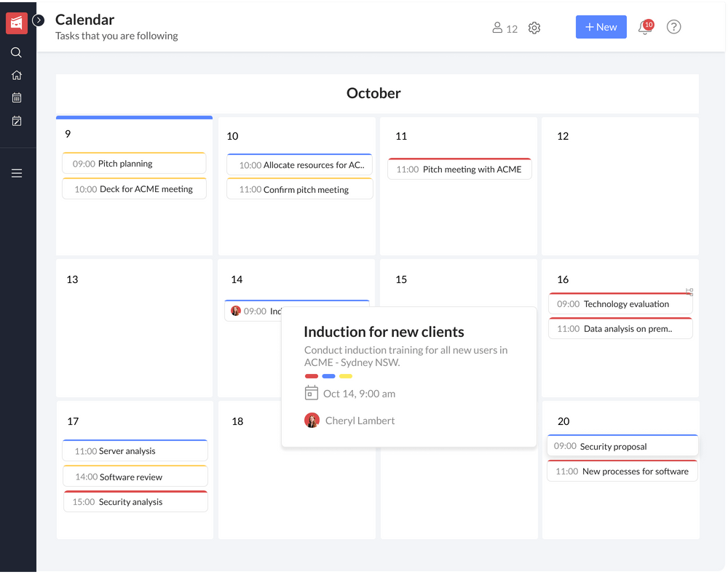Open Settings via the gear icon

tap(534, 28)
